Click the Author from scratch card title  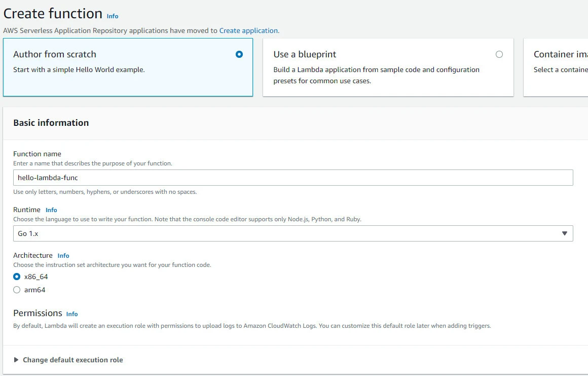pos(55,54)
